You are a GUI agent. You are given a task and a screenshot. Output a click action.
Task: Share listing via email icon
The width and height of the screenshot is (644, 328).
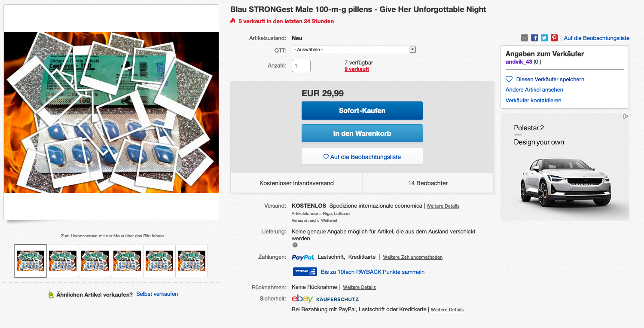[525, 38]
